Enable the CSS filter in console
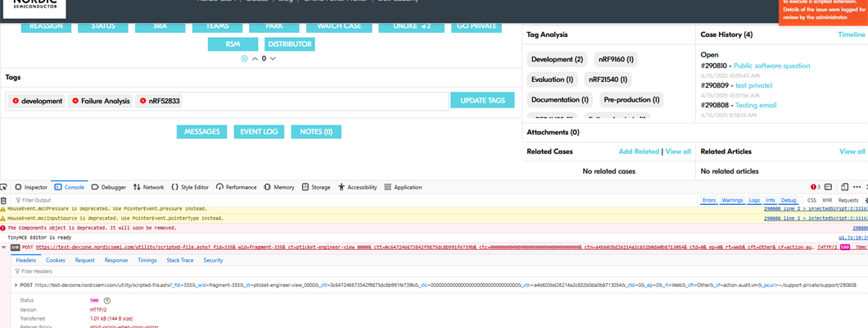868x328 pixels. pos(811,200)
